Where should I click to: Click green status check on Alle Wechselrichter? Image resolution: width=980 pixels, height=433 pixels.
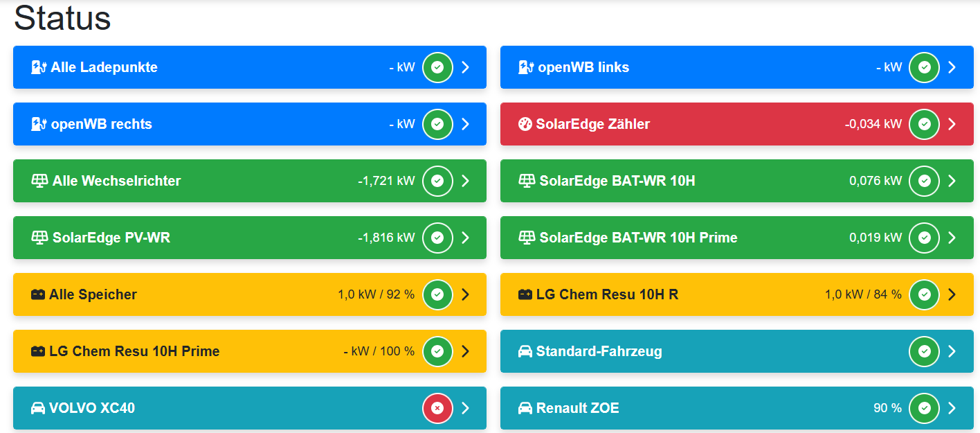[x=437, y=181]
